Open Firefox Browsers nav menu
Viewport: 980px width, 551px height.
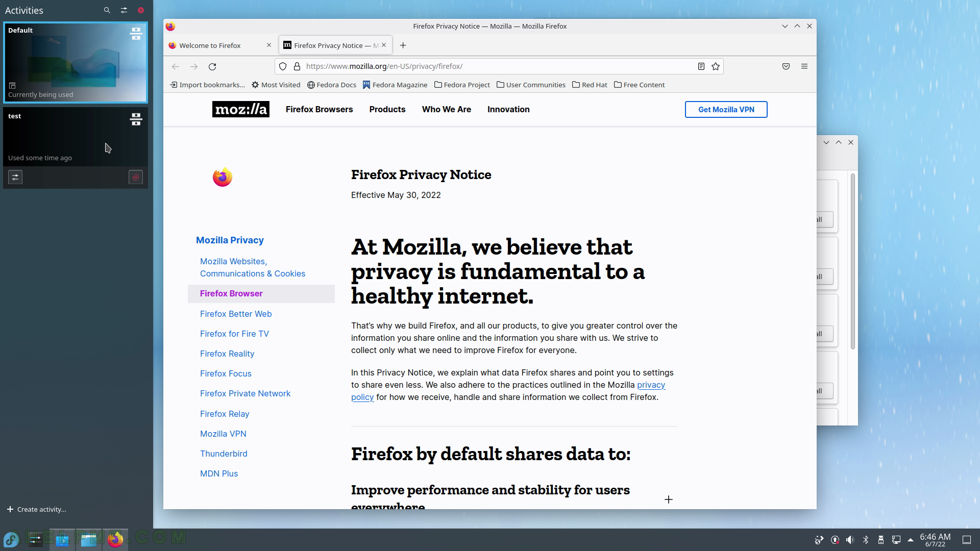click(x=320, y=109)
